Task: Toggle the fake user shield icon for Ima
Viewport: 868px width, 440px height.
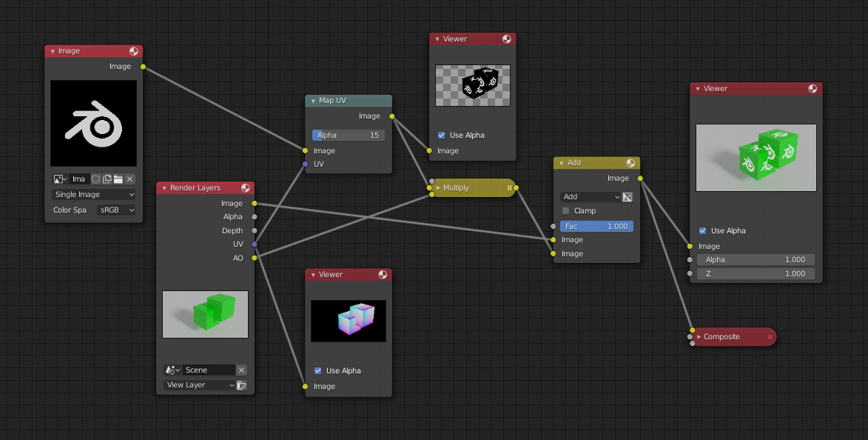Action: point(96,179)
